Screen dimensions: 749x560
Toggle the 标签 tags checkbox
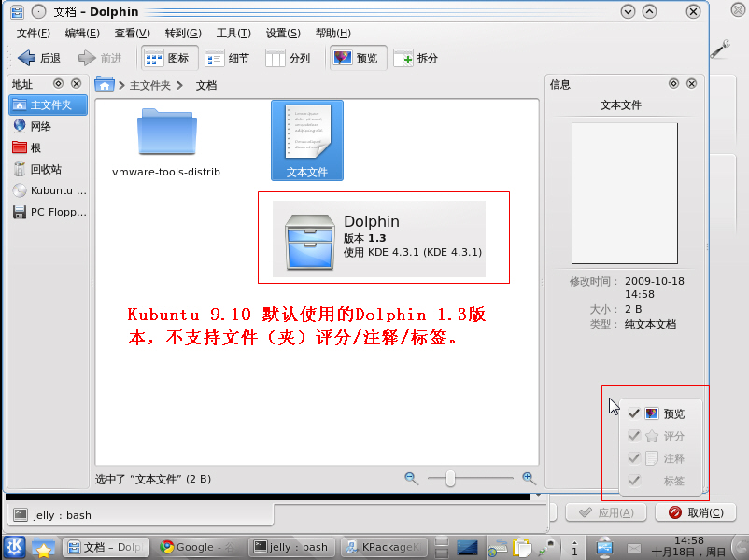(x=634, y=481)
